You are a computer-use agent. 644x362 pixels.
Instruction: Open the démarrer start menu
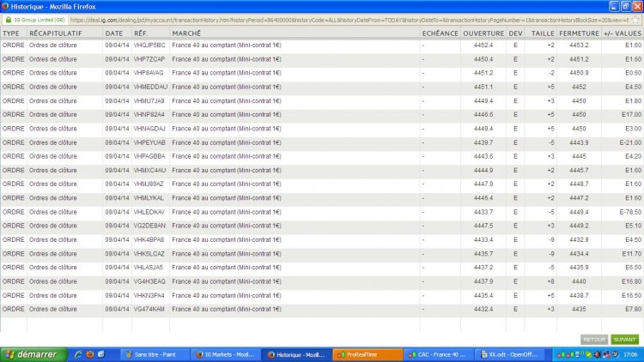tap(33, 354)
